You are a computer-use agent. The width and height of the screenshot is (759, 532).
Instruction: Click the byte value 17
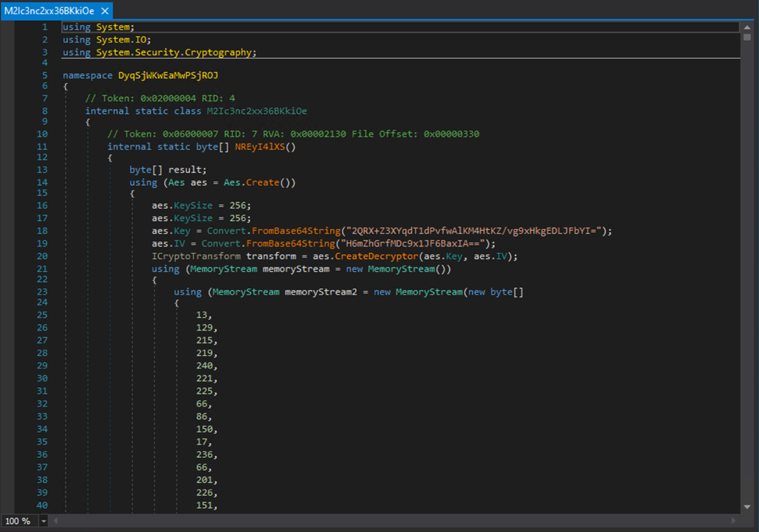click(202, 442)
